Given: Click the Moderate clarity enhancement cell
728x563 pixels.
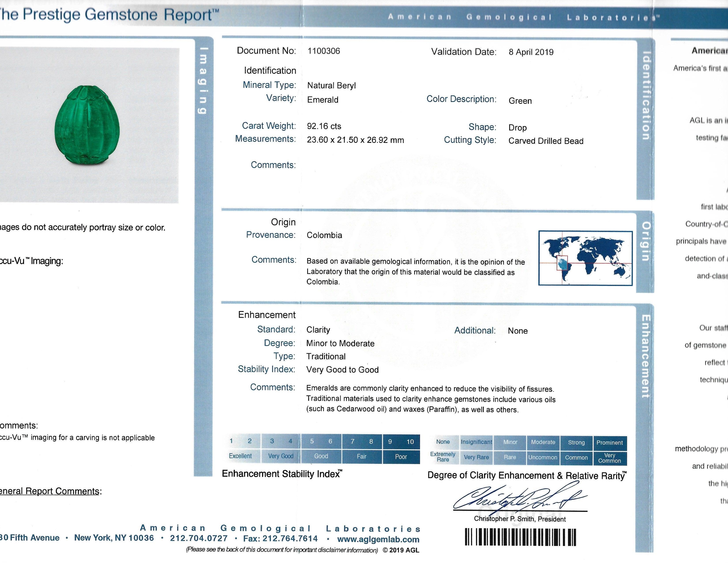Looking at the screenshot, I should (x=543, y=442).
